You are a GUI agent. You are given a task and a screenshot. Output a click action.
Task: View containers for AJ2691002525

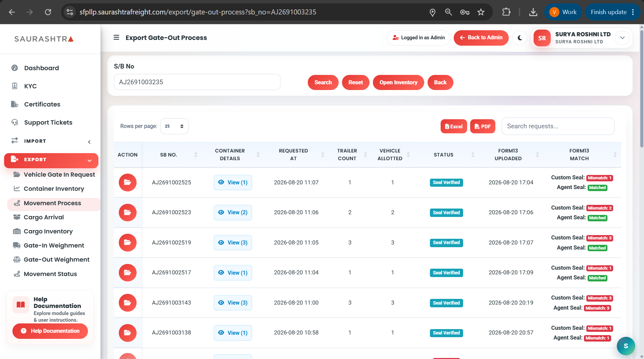point(233,182)
